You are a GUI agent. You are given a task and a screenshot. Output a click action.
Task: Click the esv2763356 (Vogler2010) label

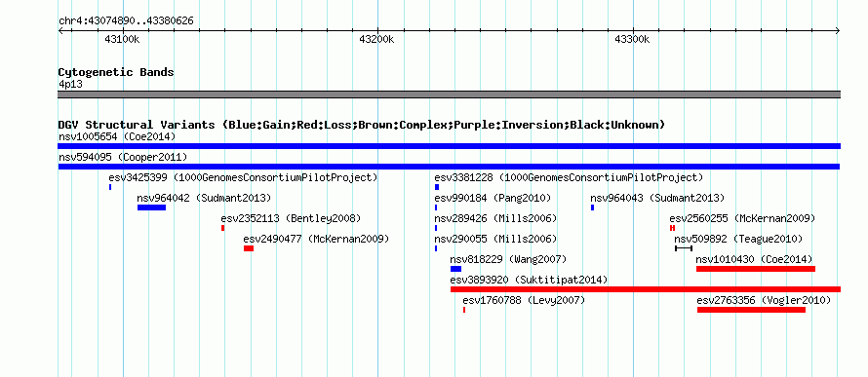click(x=764, y=300)
